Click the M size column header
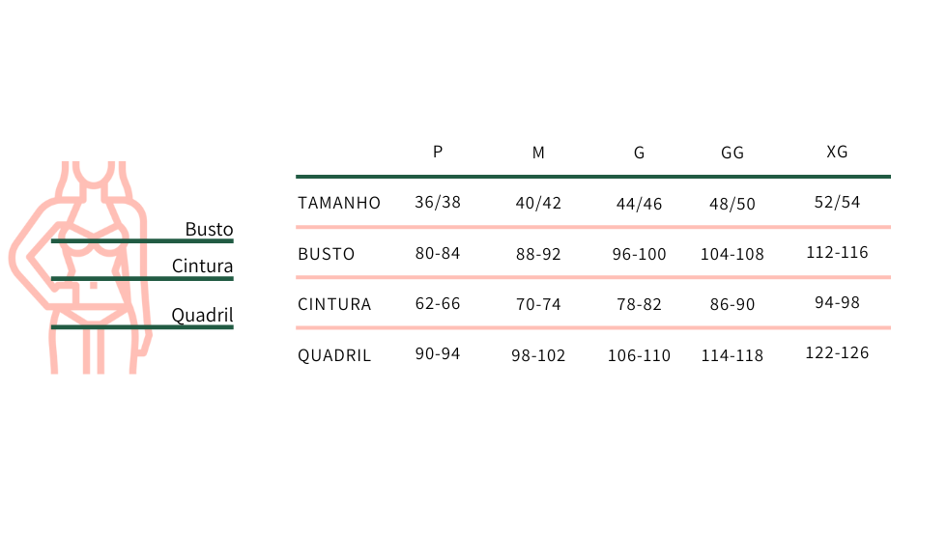This screenshot has width=947, height=560. [538, 153]
